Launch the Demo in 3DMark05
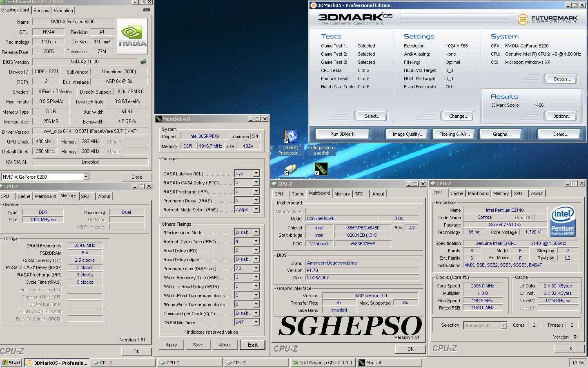The image size is (588, 368). pos(560,134)
